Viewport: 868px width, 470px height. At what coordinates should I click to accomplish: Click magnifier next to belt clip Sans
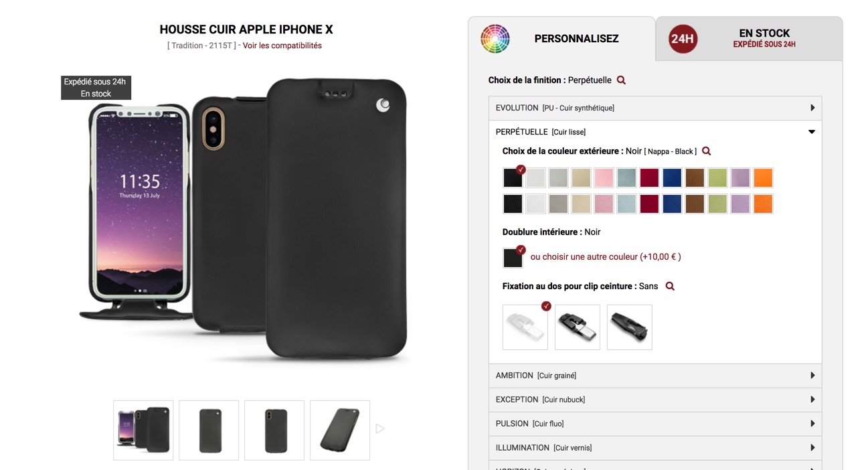coord(670,286)
